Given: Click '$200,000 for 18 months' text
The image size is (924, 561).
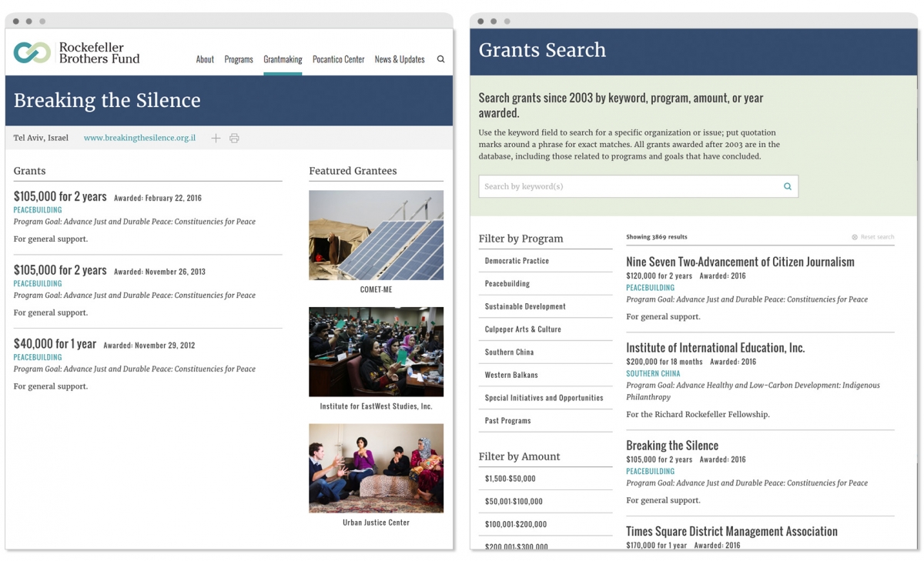Looking at the screenshot, I should coord(665,362).
